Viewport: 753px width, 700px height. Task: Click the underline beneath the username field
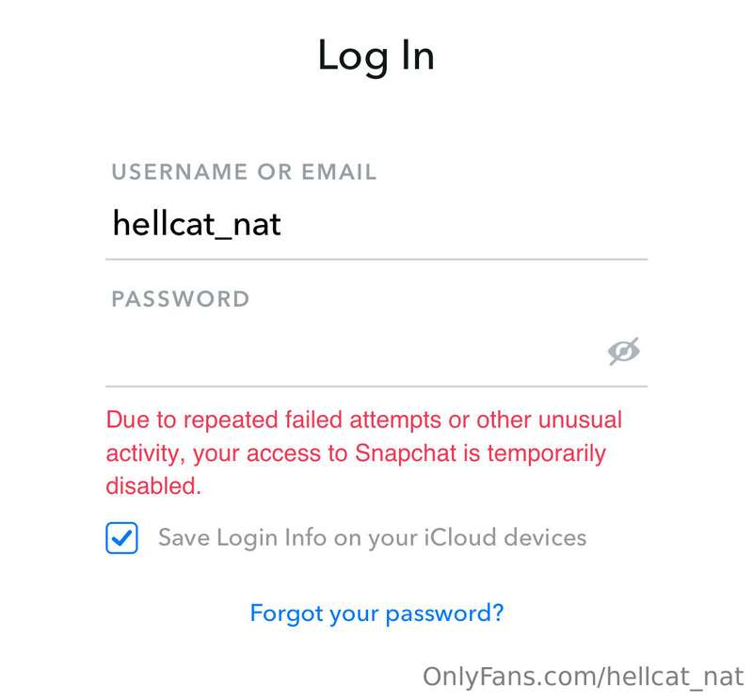pyautogui.click(x=376, y=260)
